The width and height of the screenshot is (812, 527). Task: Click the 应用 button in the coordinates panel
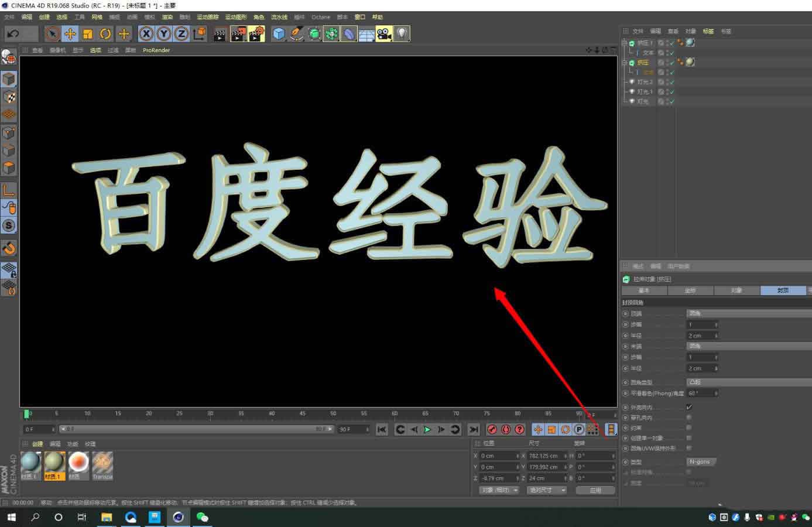click(x=595, y=490)
